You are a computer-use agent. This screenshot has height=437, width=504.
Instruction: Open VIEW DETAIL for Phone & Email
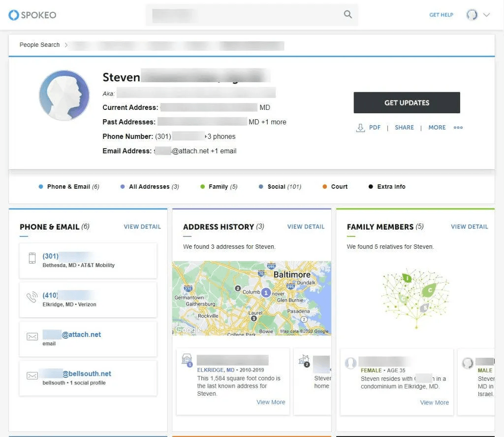[142, 227]
